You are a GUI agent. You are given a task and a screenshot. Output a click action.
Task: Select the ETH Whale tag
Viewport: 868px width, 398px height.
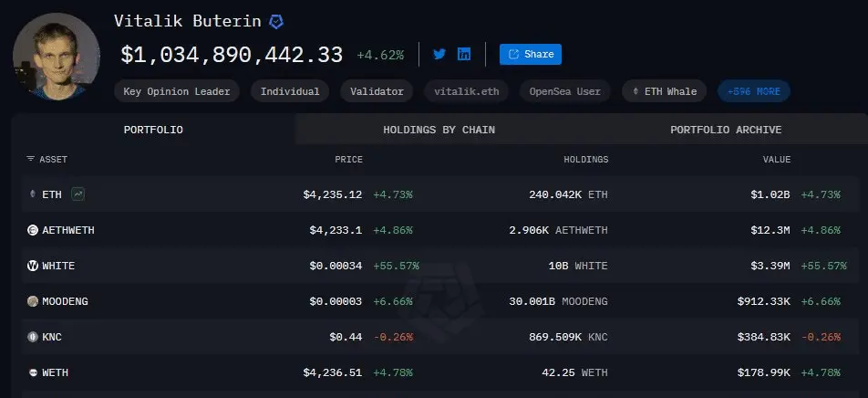click(665, 91)
